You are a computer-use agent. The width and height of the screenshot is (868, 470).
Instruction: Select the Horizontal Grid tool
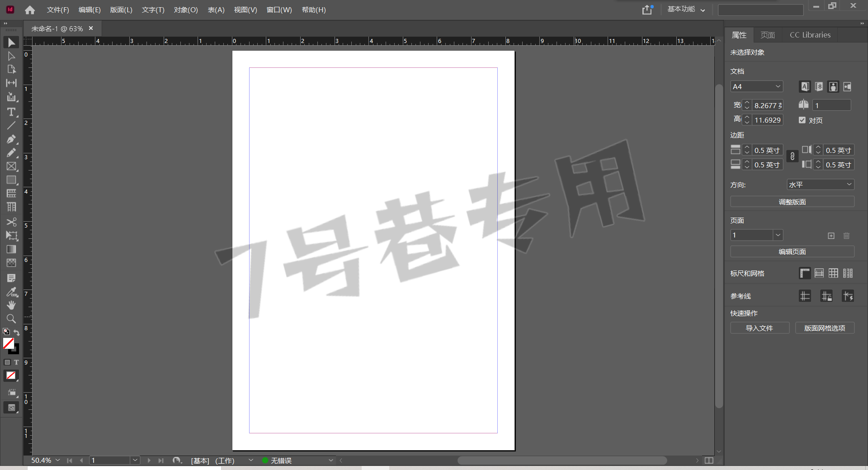point(11,194)
